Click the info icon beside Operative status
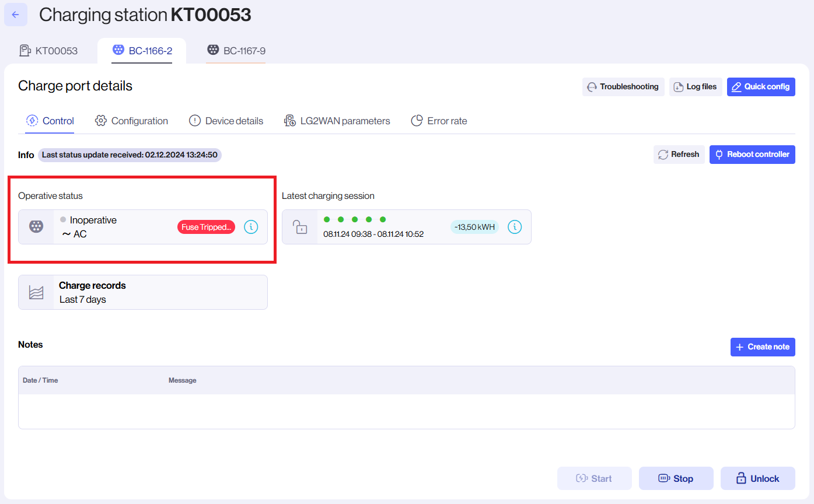The height and width of the screenshot is (504, 814). tap(251, 227)
